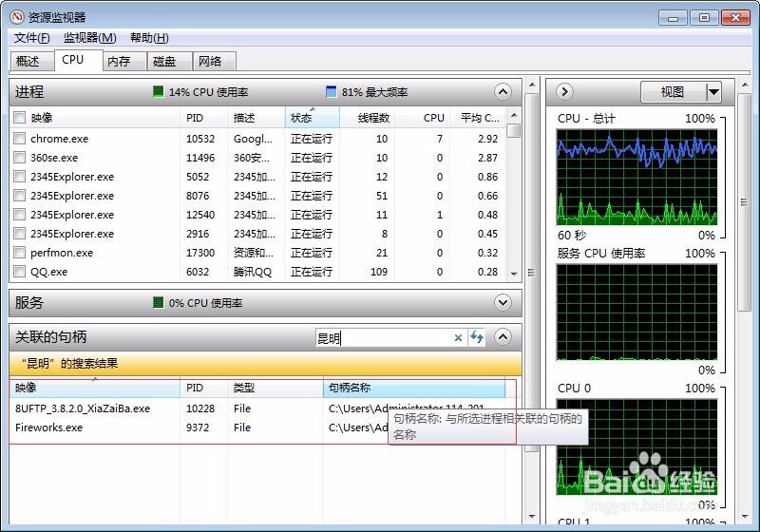
Task: Check the chrome.exe process checkbox
Action: pyautogui.click(x=19, y=139)
